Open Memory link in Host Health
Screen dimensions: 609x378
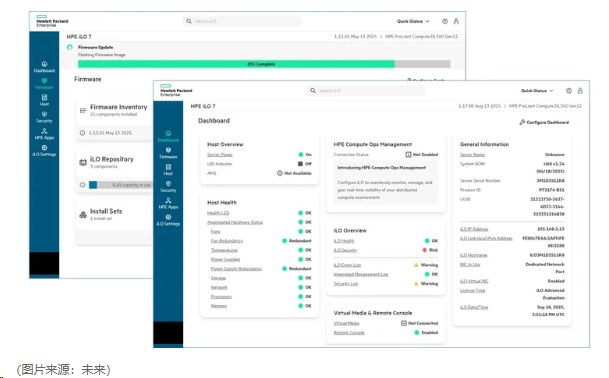click(x=219, y=306)
